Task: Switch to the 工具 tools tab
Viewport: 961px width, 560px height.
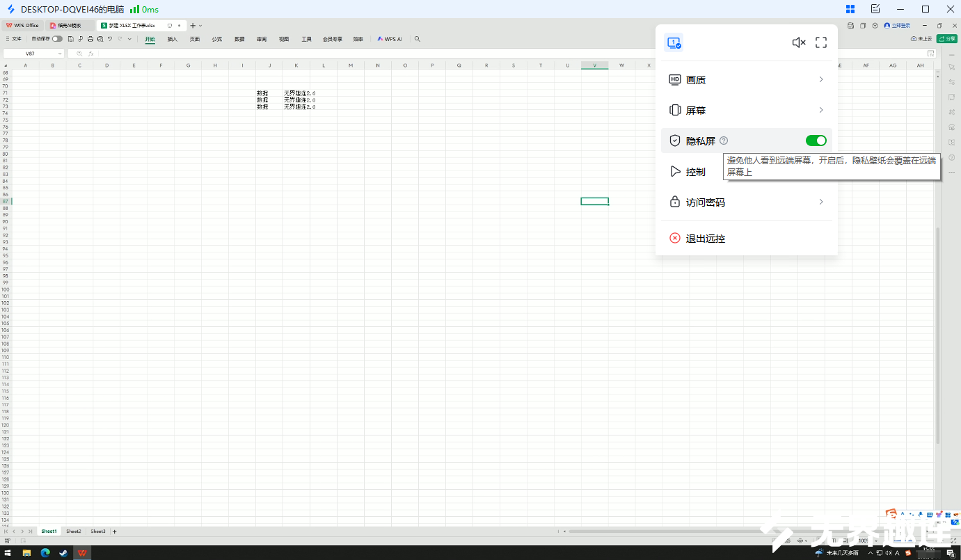Action: click(306, 40)
